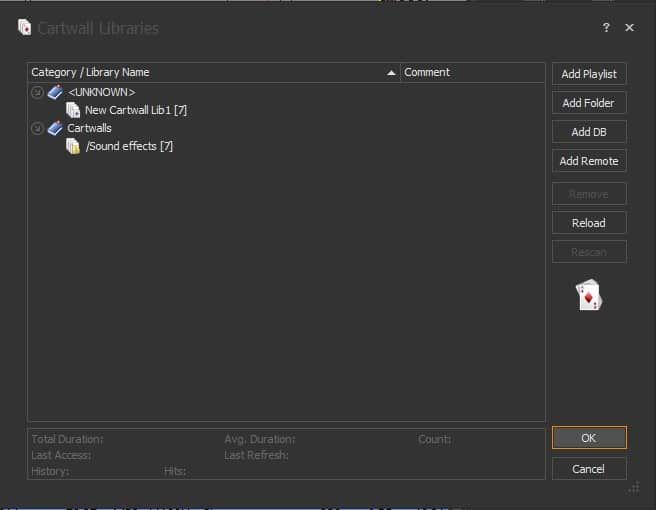Collapse the <UNKNOWN> category
This screenshot has height=510, width=656.
(37, 92)
